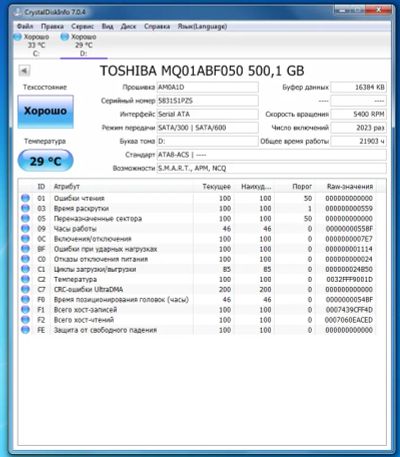Open the Сервис menu
The width and height of the screenshot is (400, 457).
point(82,26)
